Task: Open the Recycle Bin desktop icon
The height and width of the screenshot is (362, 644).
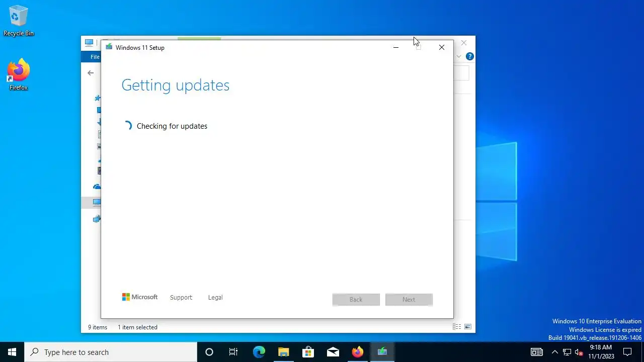Action: [19, 21]
